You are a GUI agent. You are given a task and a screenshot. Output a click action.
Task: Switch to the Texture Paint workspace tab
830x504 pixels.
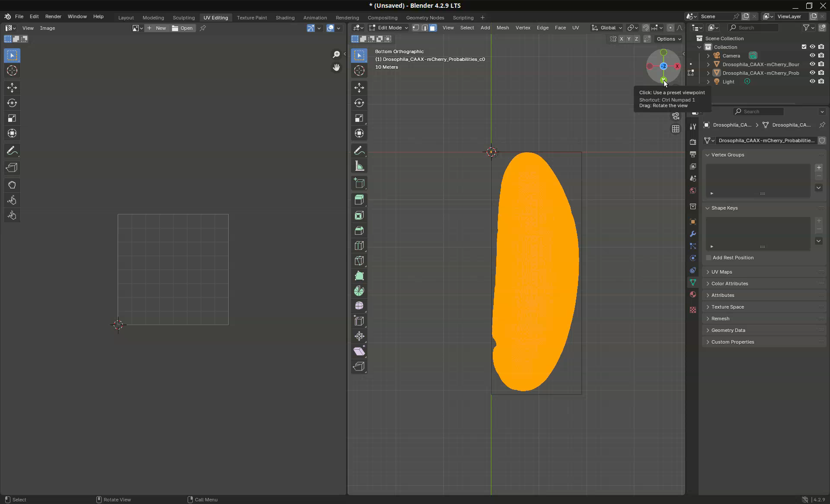tap(252, 18)
